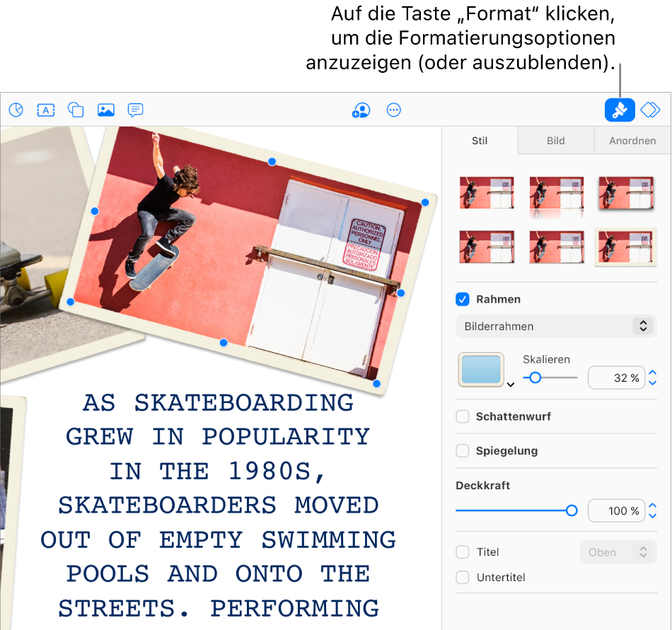Screen dimensions: 672x630
Task: Click the text 'IN THE 1980S,'
Action: point(218,471)
